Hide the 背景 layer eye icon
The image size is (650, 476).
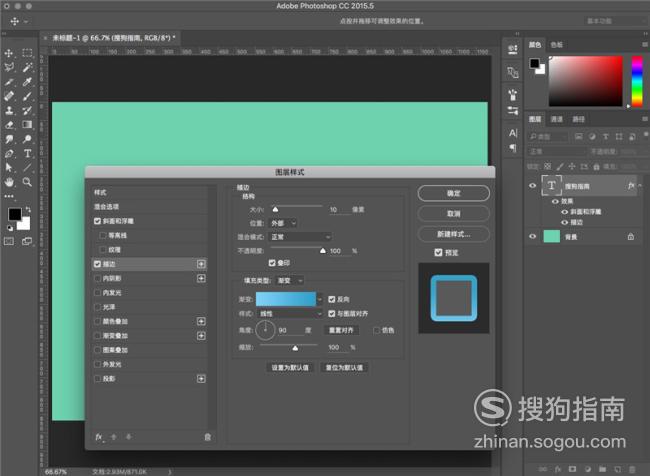tap(533, 236)
